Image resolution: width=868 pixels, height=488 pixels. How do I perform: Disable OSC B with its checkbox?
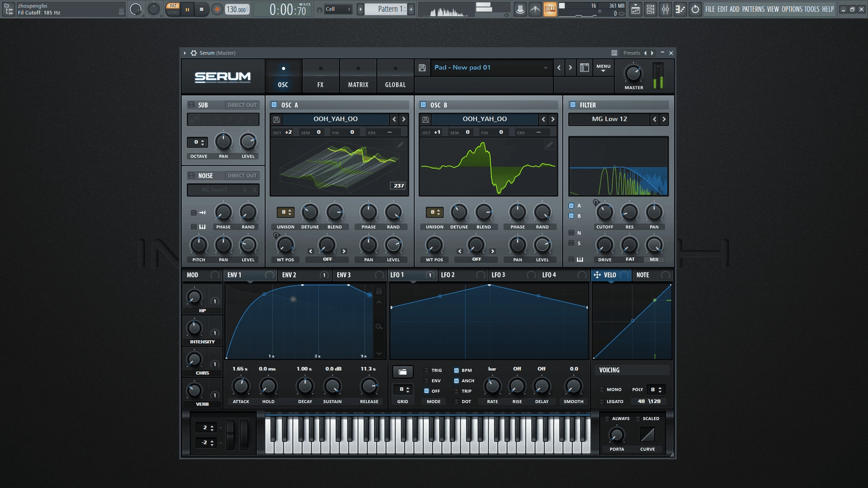tap(423, 105)
